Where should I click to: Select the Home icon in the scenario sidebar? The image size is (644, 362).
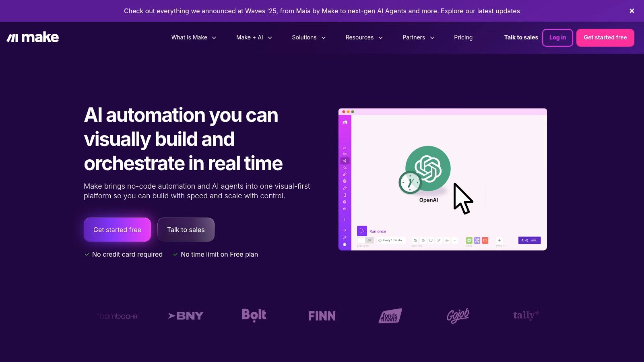tap(345, 148)
